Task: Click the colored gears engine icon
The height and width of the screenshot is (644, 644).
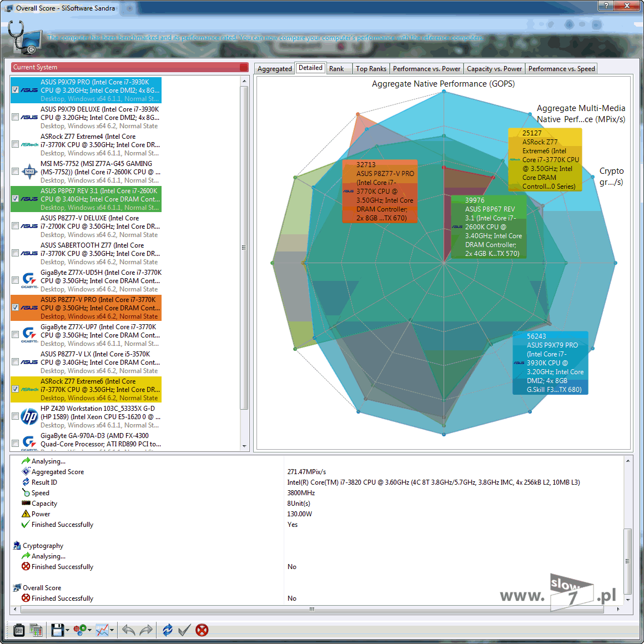Action: (x=80, y=630)
